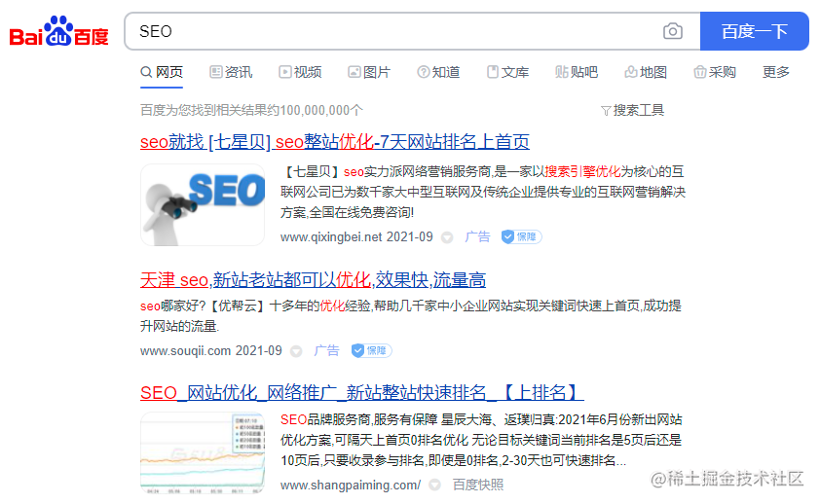820x504 pixels.
Task: Visit www.shangpaiming.com/ link
Action: click(x=351, y=486)
